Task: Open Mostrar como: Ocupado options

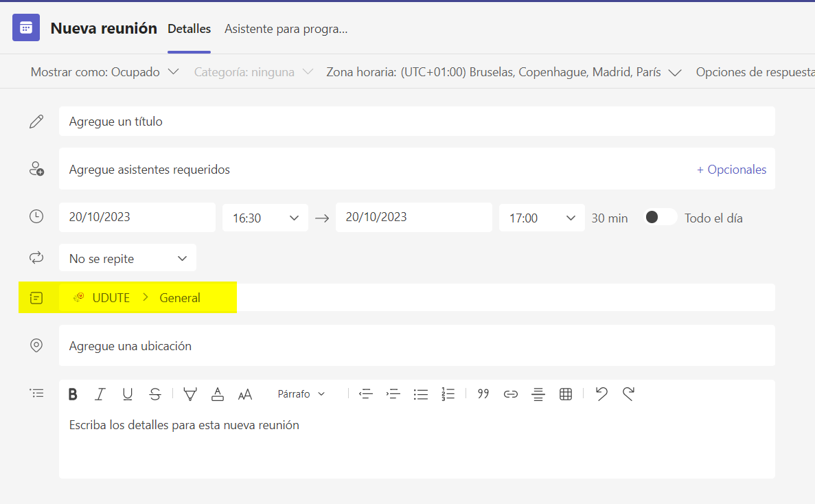Action: point(104,72)
